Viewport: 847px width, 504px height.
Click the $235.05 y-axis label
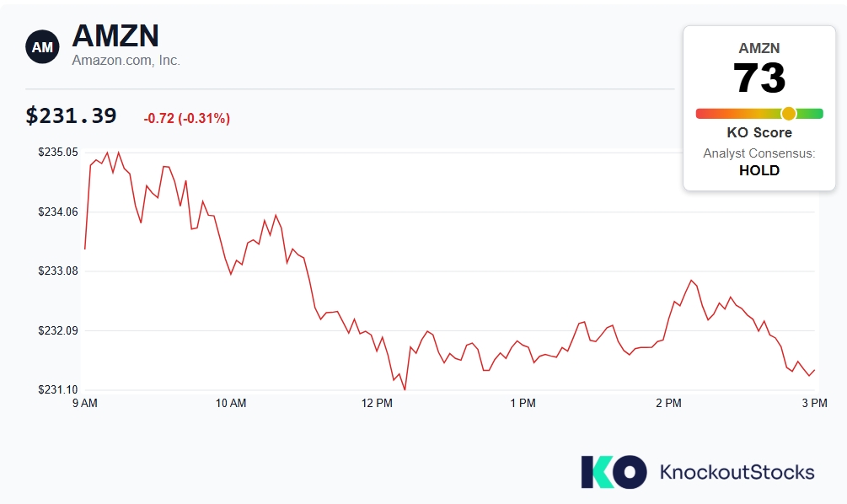pos(58,153)
